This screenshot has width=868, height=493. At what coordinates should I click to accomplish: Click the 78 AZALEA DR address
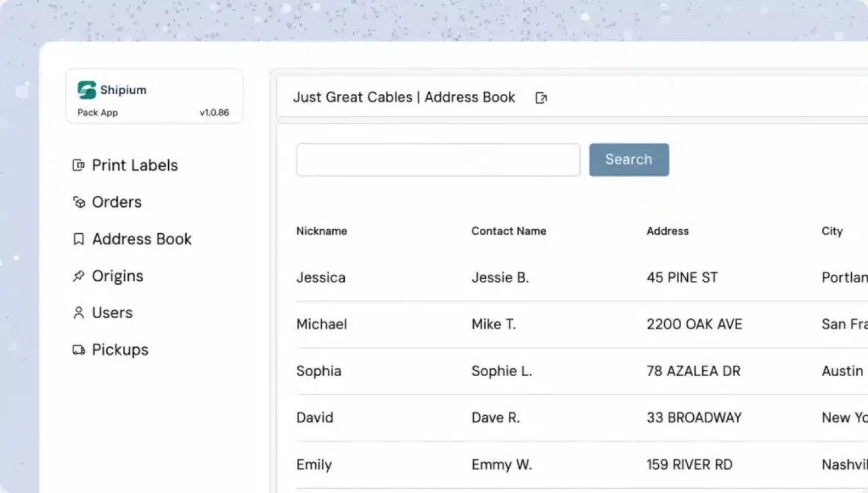693,371
